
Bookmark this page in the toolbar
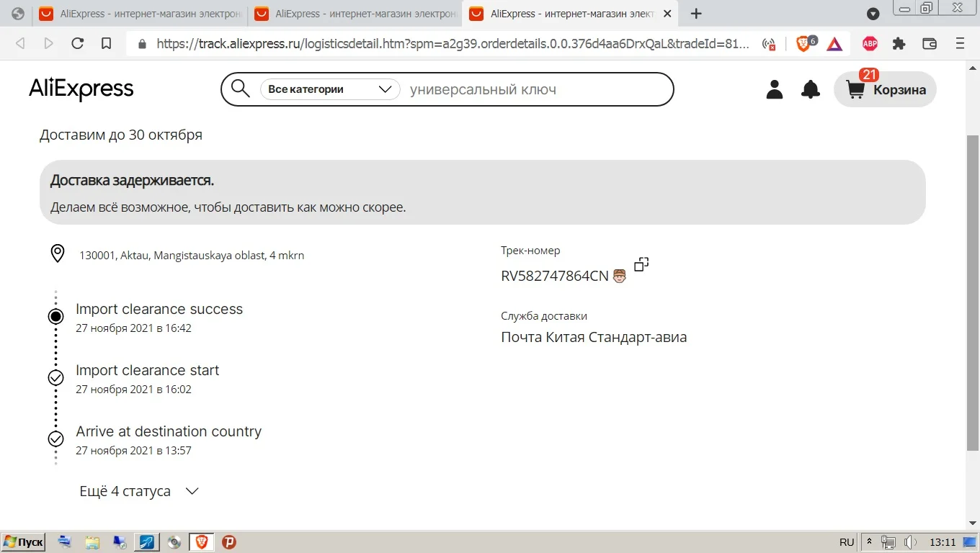(x=106, y=44)
